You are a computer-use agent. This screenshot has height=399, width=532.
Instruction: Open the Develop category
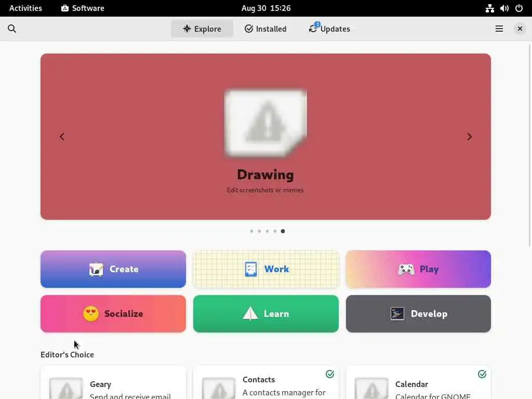418,313
